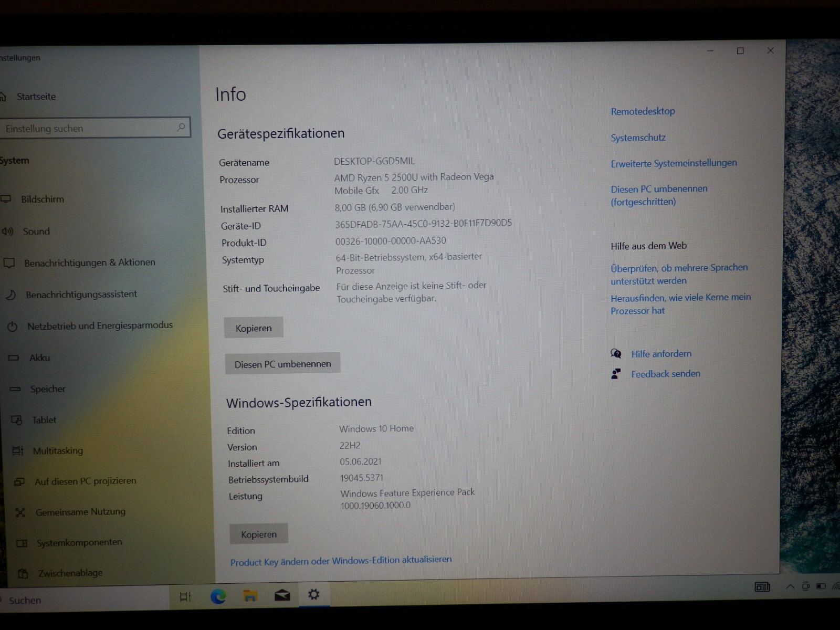Open the Mail app from the taskbar
The height and width of the screenshot is (630, 840).
tap(282, 595)
